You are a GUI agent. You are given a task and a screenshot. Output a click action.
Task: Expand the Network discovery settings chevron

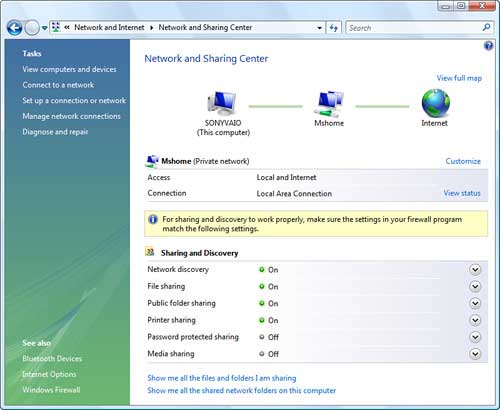(475, 269)
